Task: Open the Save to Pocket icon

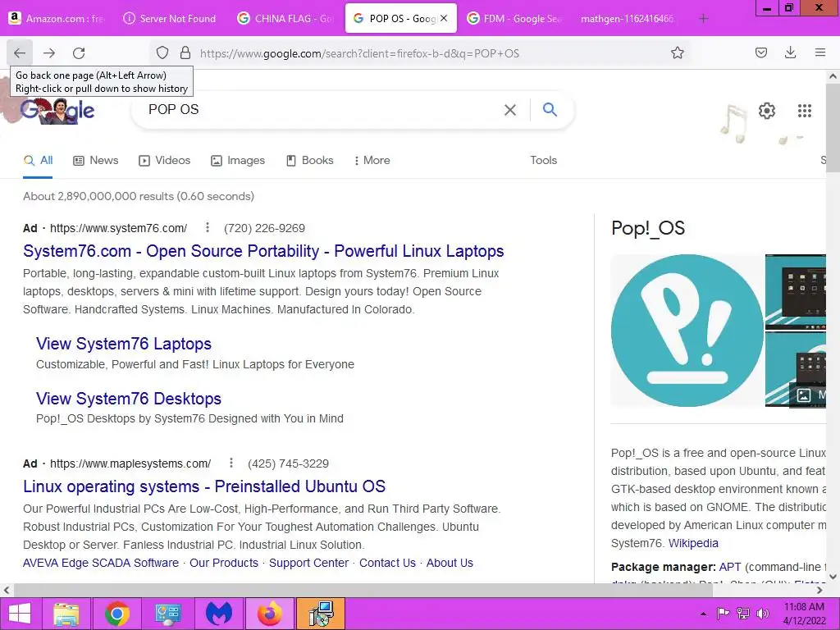Action: (x=760, y=52)
